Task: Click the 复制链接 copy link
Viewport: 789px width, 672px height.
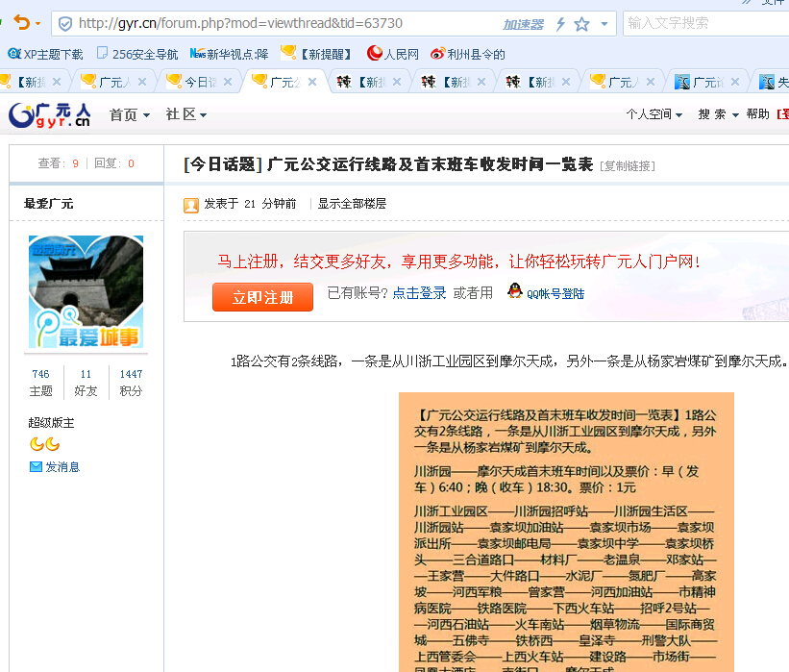Action: (x=628, y=166)
